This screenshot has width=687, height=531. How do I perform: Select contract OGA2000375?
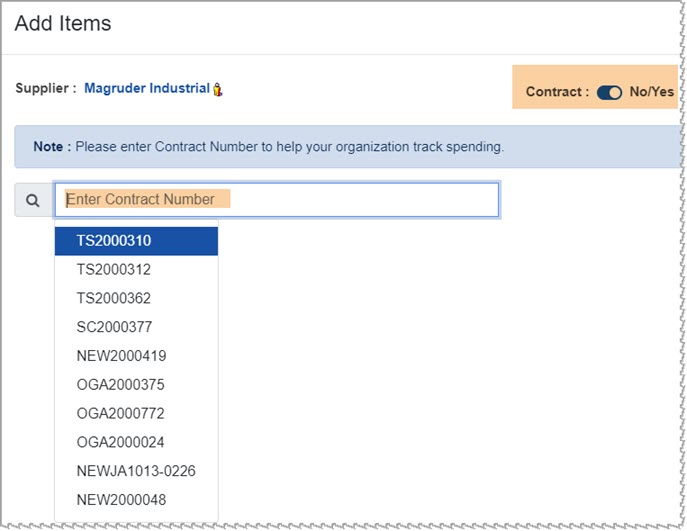[x=136, y=385]
